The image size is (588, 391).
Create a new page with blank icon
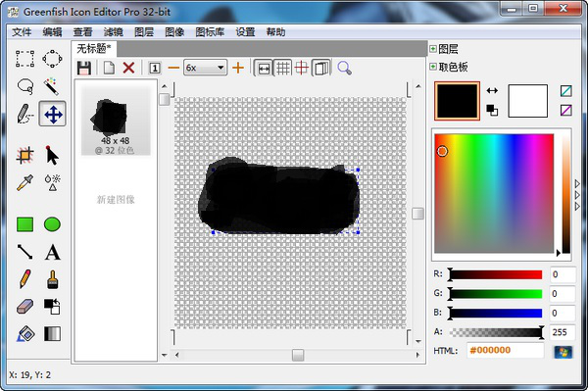click(109, 69)
